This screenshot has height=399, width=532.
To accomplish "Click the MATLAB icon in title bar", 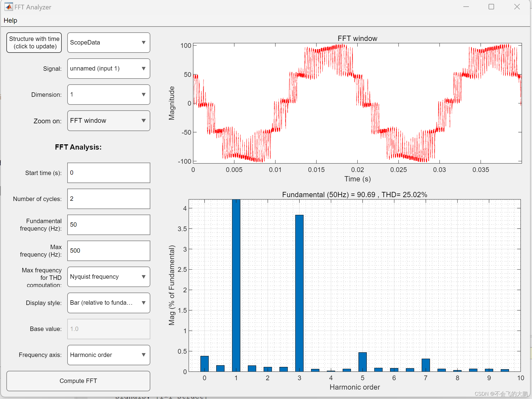I will click(x=9, y=7).
